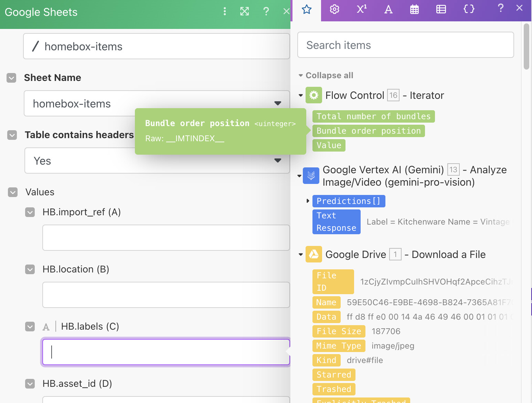Insert the Iterator Value pill
This screenshot has height=403, width=532.
pos(329,145)
